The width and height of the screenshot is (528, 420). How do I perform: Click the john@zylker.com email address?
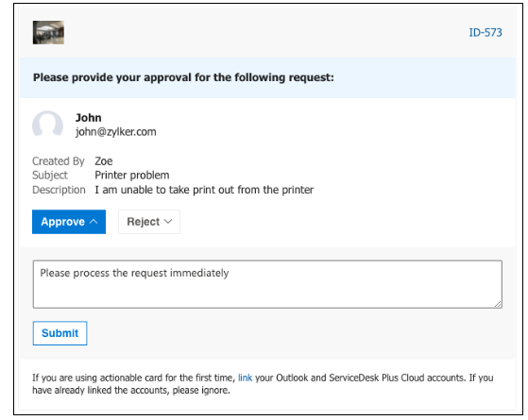click(116, 131)
